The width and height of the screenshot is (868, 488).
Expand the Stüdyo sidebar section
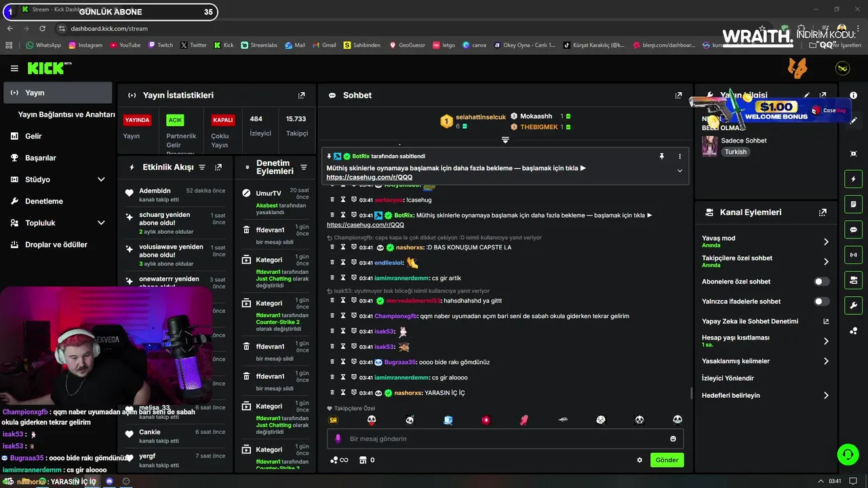pyautogui.click(x=101, y=180)
